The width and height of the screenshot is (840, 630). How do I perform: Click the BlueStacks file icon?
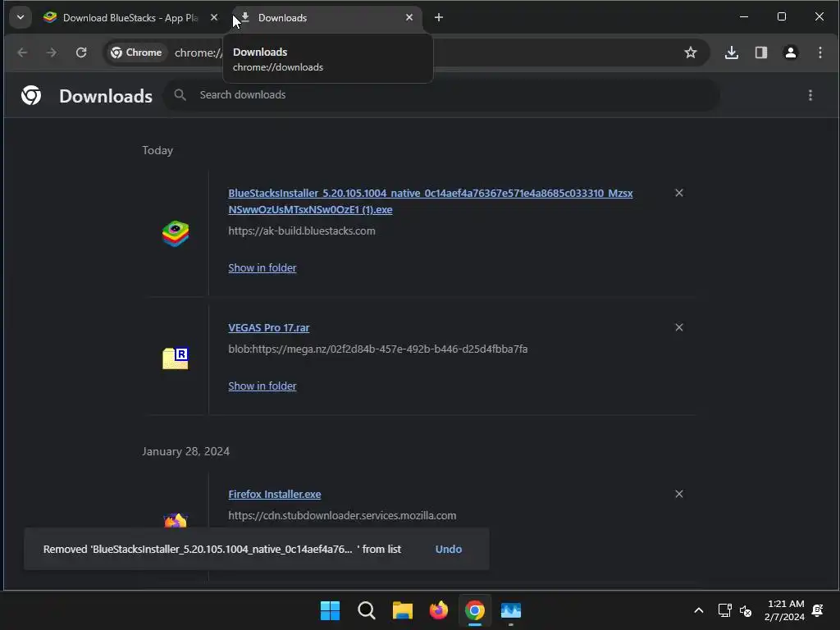[x=176, y=234]
